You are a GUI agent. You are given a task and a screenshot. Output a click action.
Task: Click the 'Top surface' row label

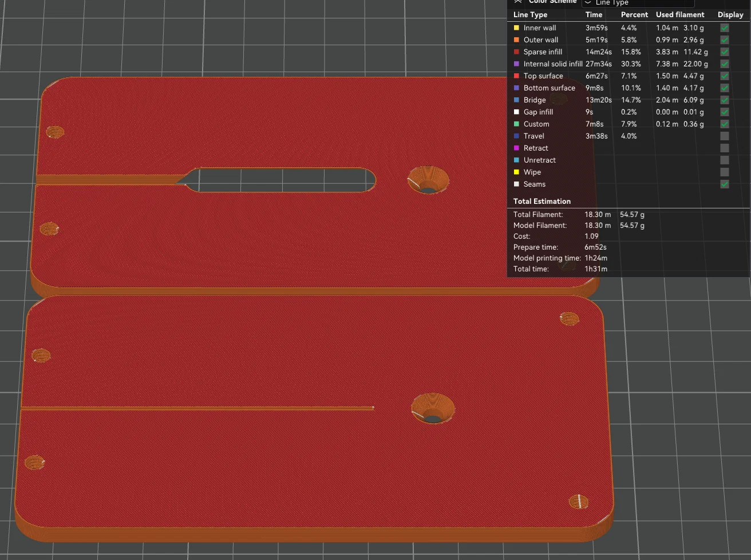[x=543, y=76]
